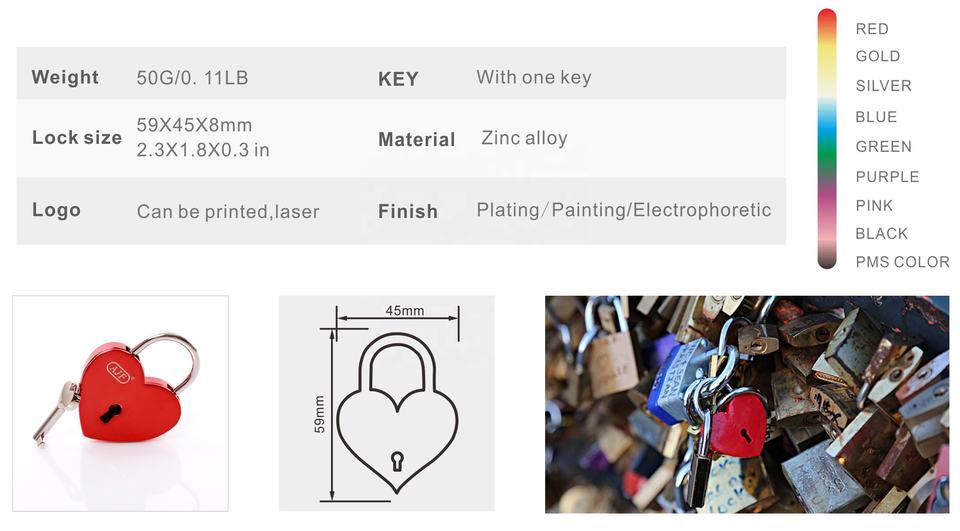Select the RED color label
This screenshot has width=960, height=531.
pyautogui.click(x=872, y=29)
